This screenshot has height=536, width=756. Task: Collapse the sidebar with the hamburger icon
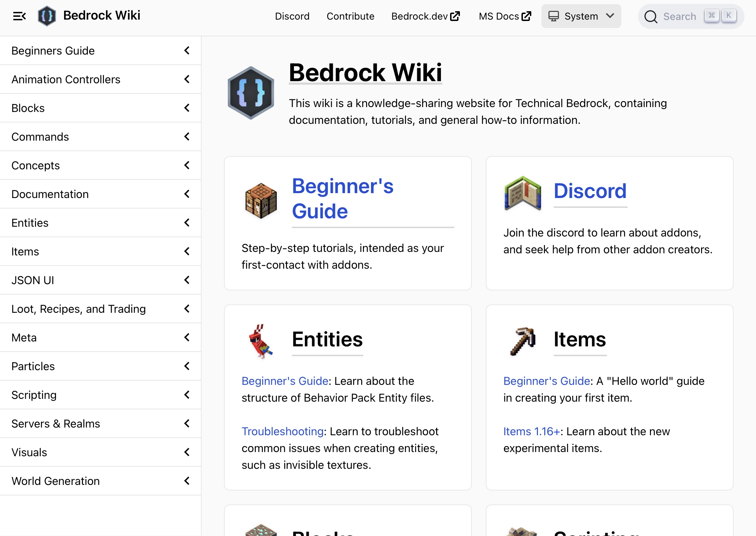[x=19, y=16]
